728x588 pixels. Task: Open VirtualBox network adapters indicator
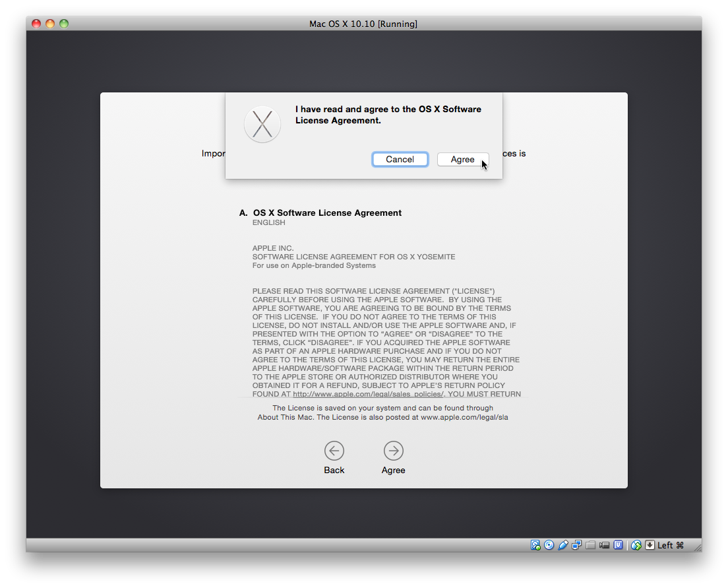tap(576, 544)
